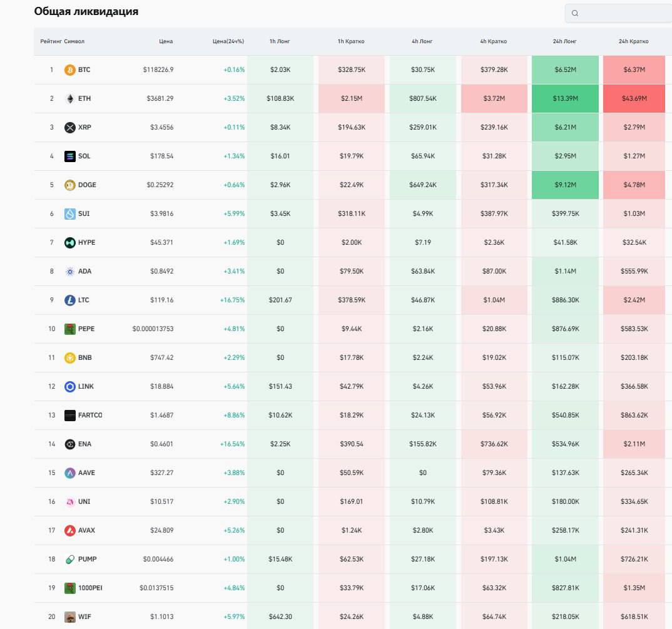
Task: Click DOGE 24h long value $9.12M
Action: [565, 185]
